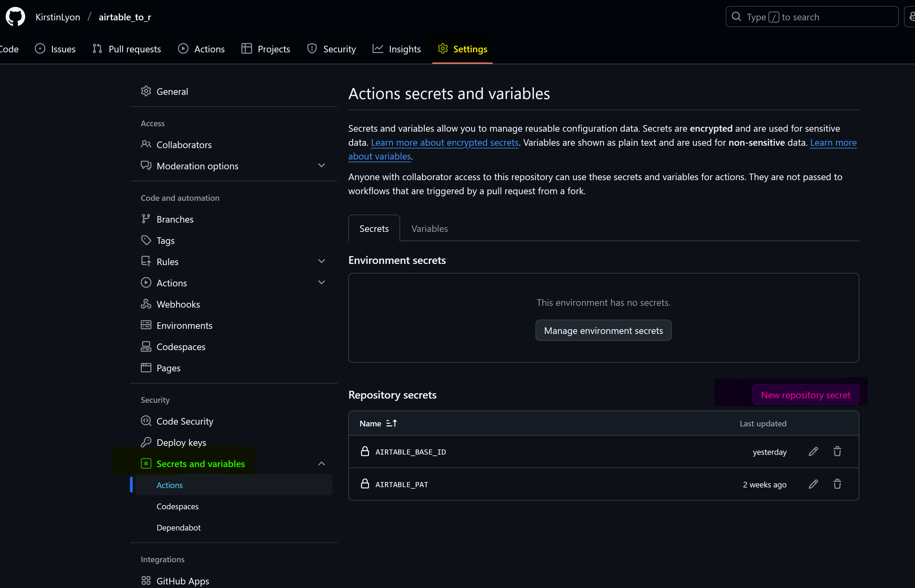The image size is (915, 588).
Task: Edit the AIRTABLE_BASE_ID secret pencil icon
Action: tap(813, 452)
